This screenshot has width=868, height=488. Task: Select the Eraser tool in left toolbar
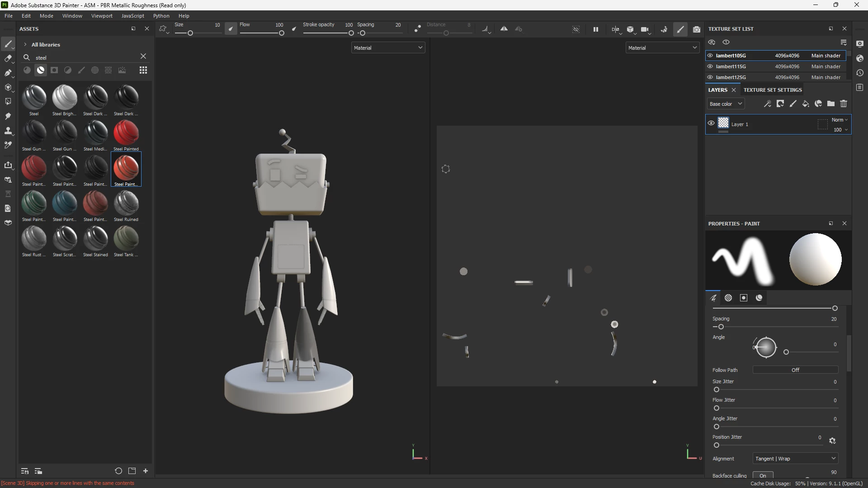(x=8, y=58)
